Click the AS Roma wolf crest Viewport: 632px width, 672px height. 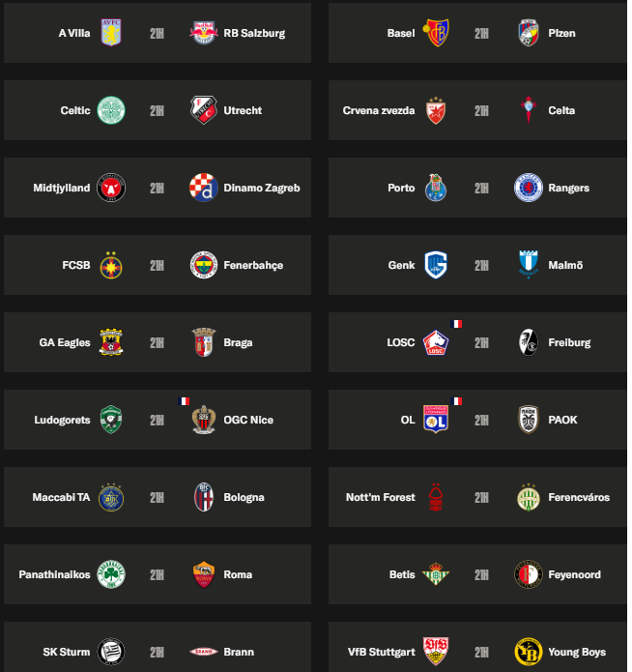click(204, 574)
